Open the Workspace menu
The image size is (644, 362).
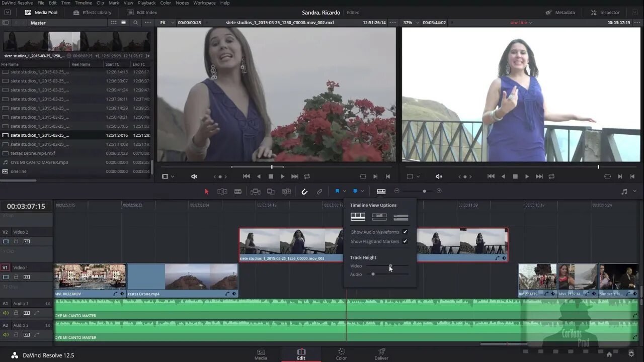pos(204,3)
